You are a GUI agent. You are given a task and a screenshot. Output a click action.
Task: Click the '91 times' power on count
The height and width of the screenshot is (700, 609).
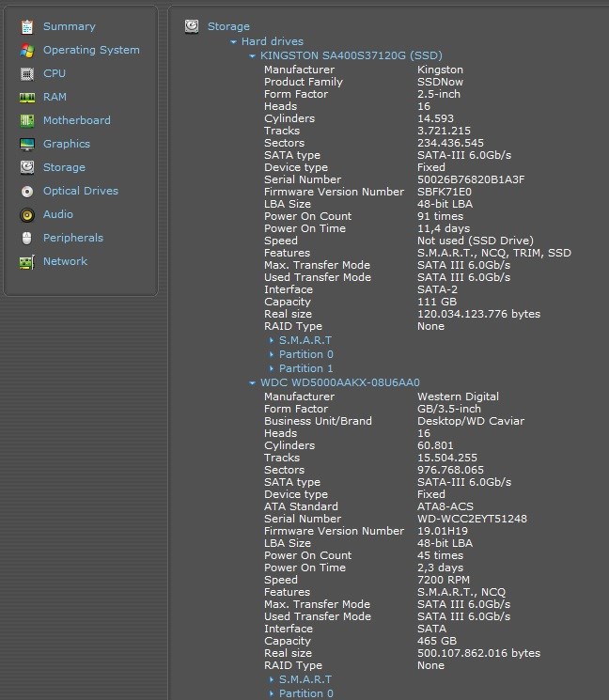(x=440, y=216)
